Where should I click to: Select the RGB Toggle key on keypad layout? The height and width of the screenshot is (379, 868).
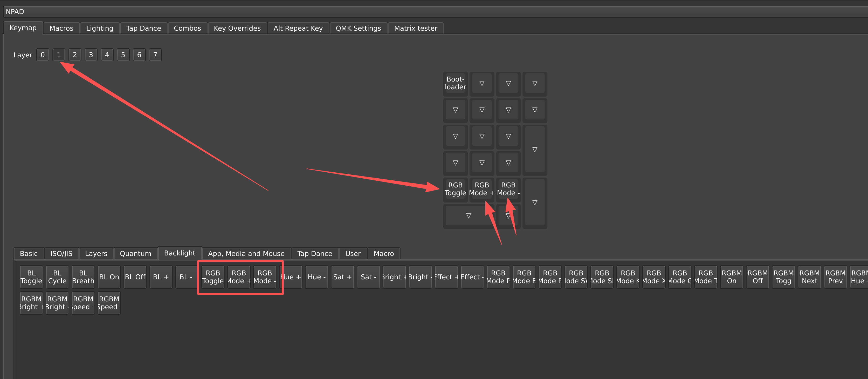click(455, 189)
